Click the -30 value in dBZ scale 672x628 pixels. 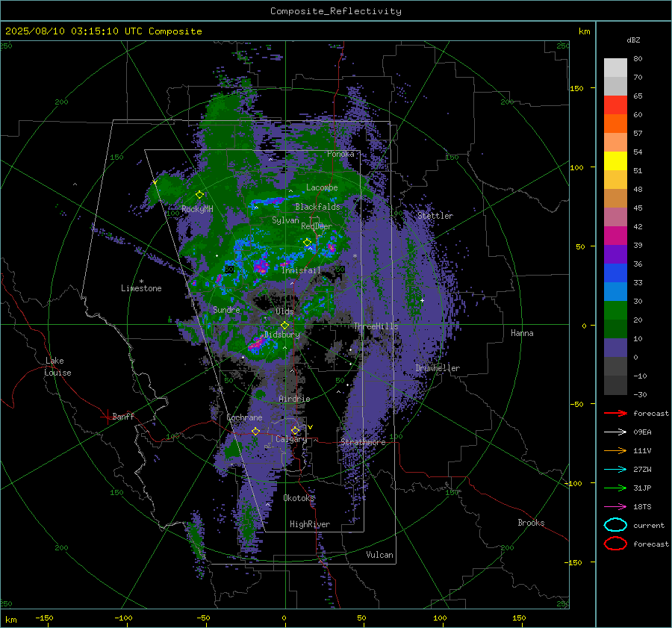click(640, 394)
